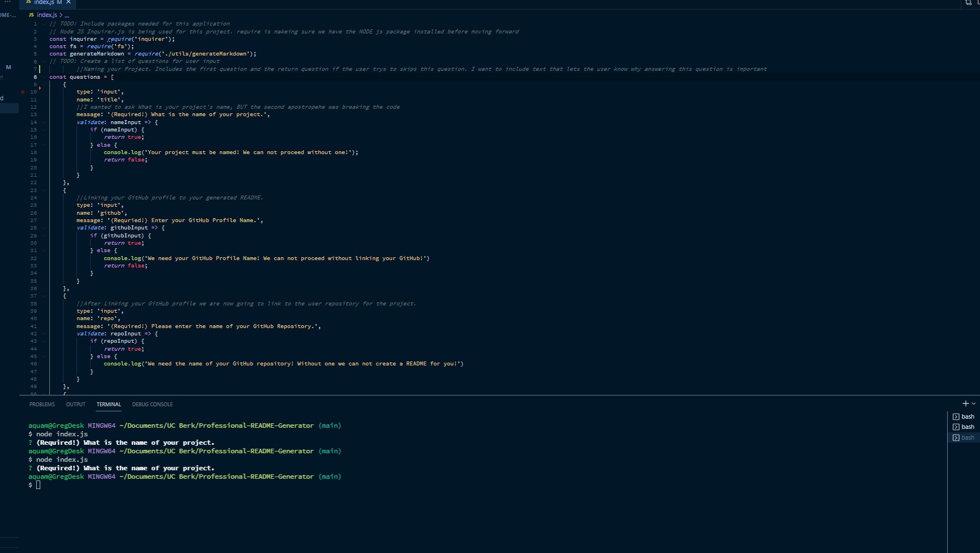Open the breadcrumb ellipsis symbol after index.js
This screenshot has width=980, height=553.
(x=67, y=15)
